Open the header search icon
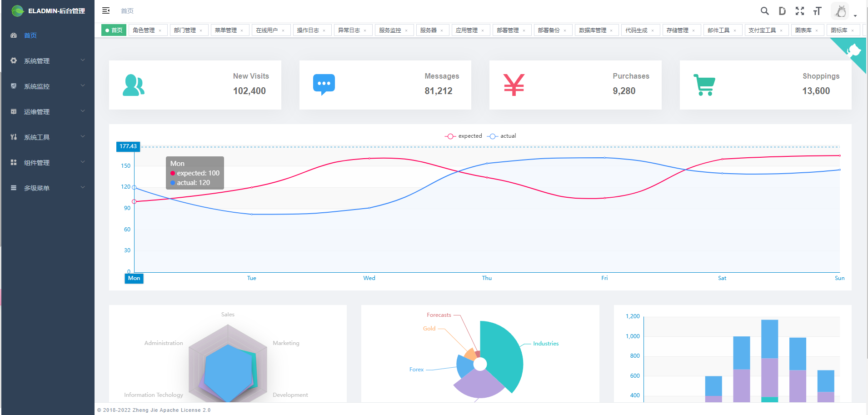Screen dimensions: 868x415 [765, 11]
